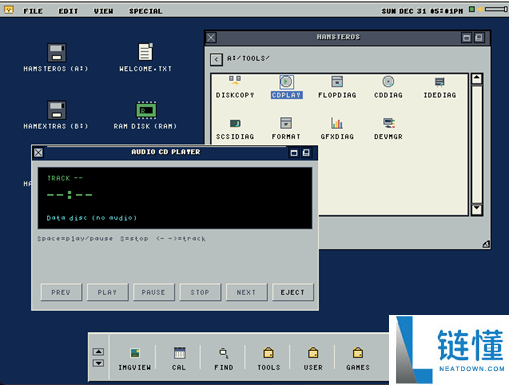Adjust the menu bar volume slider
This screenshot has height=385, width=509.
pos(496,9)
